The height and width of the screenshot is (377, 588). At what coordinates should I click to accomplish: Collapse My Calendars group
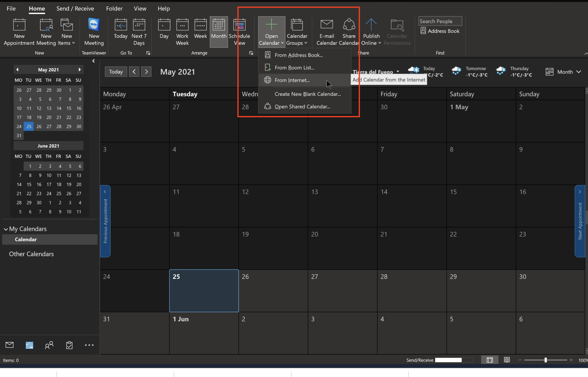pyautogui.click(x=6, y=229)
